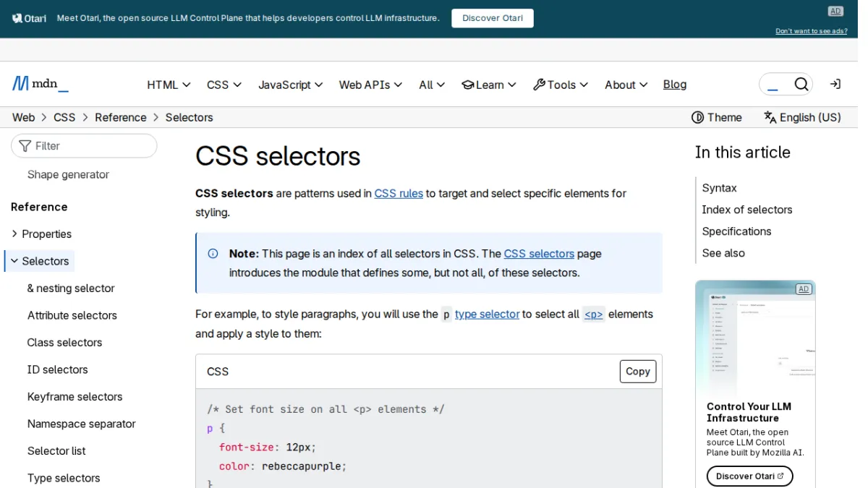Go to the Blog link

pyautogui.click(x=675, y=85)
